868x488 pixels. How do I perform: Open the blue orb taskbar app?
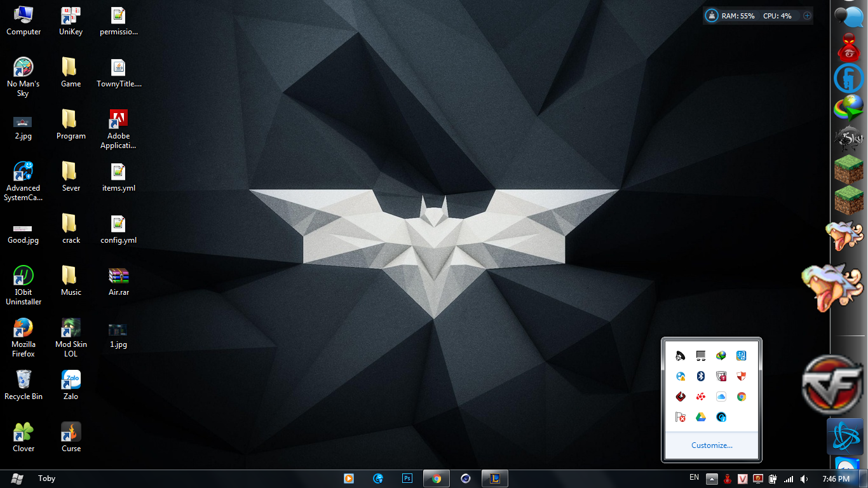click(466, 478)
